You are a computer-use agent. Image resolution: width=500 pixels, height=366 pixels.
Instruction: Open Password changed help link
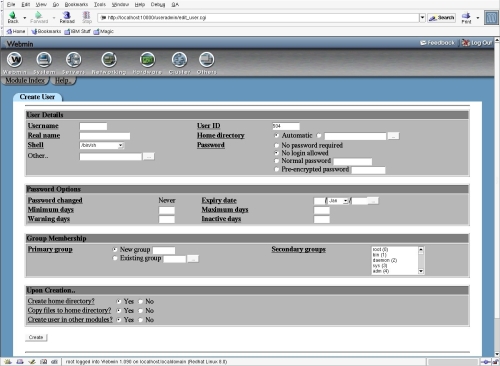click(x=55, y=200)
